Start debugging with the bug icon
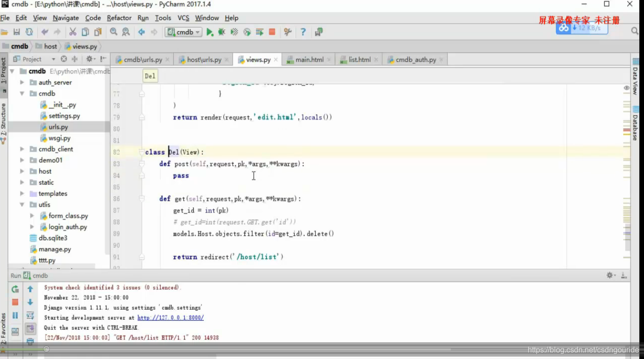This screenshot has width=644, height=359. [222, 32]
